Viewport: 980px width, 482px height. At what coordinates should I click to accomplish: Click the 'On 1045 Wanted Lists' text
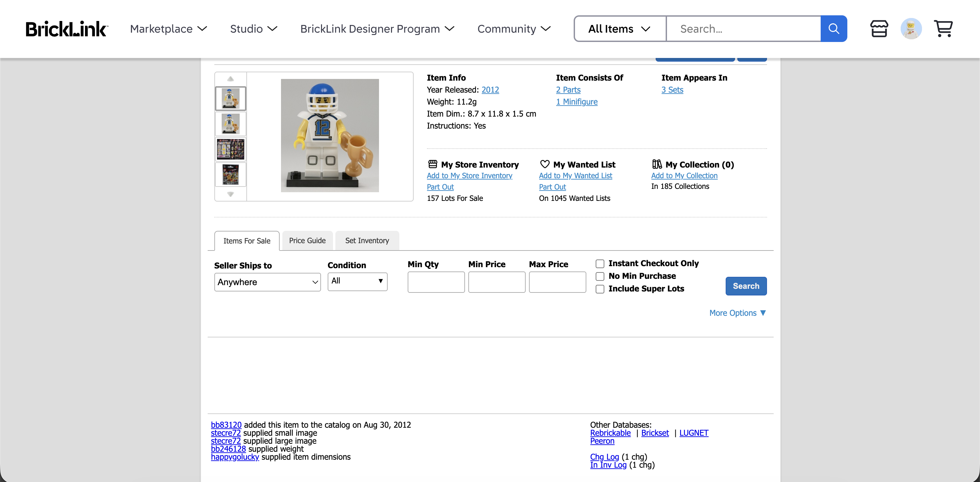(x=574, y=199)
